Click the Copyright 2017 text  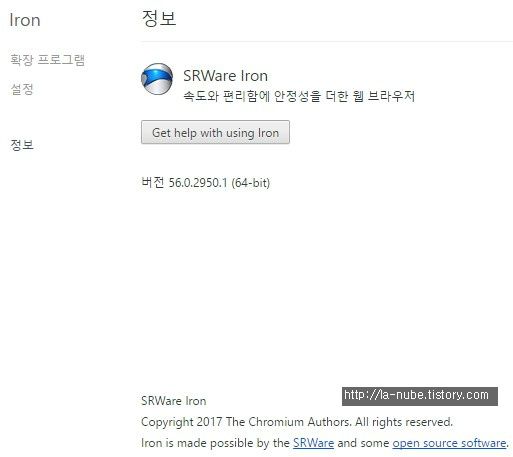click(182, 422)
